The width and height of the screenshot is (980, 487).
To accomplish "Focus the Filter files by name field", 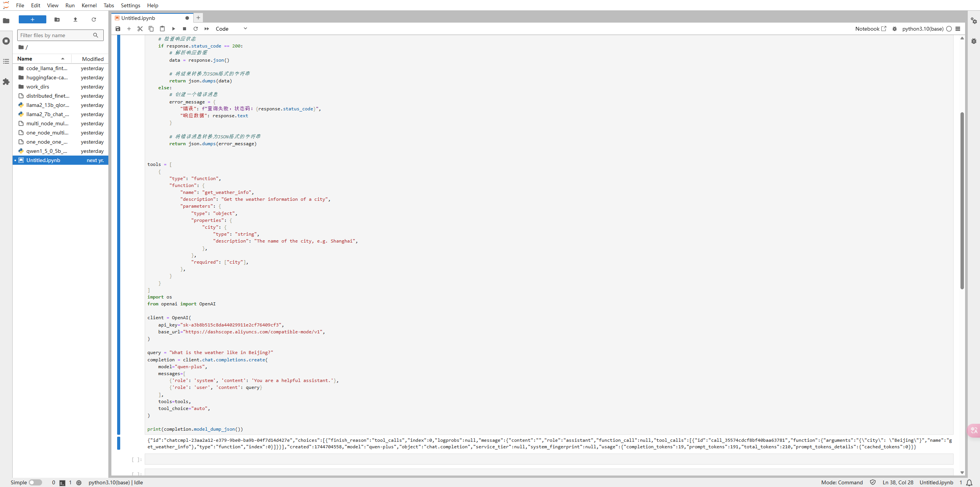I will click(x=56, y=35).
